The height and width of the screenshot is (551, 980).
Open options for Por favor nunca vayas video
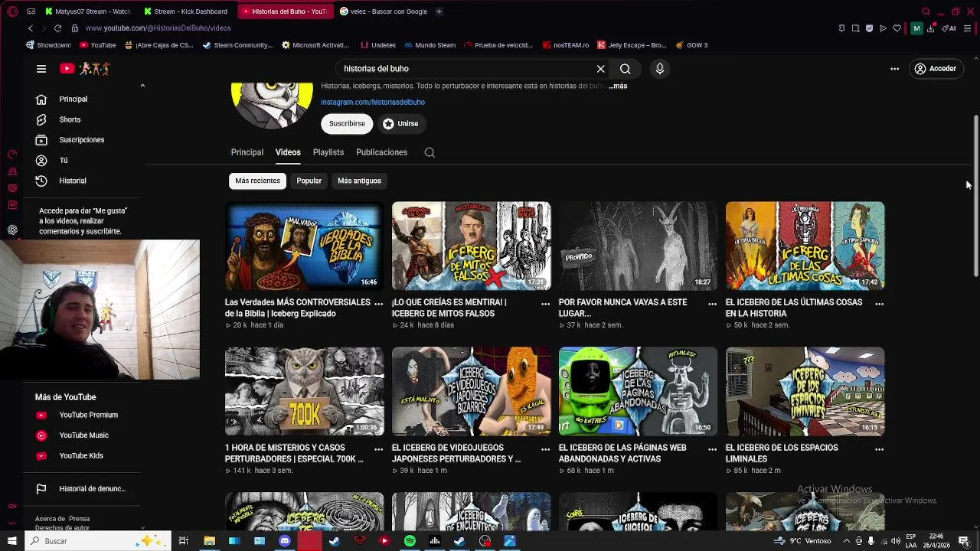point(712,304)
